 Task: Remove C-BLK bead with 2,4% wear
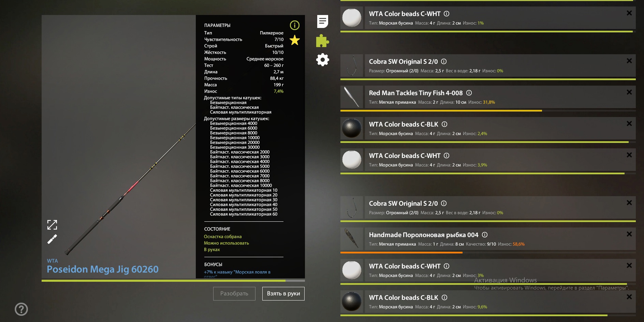coord(629,123)
